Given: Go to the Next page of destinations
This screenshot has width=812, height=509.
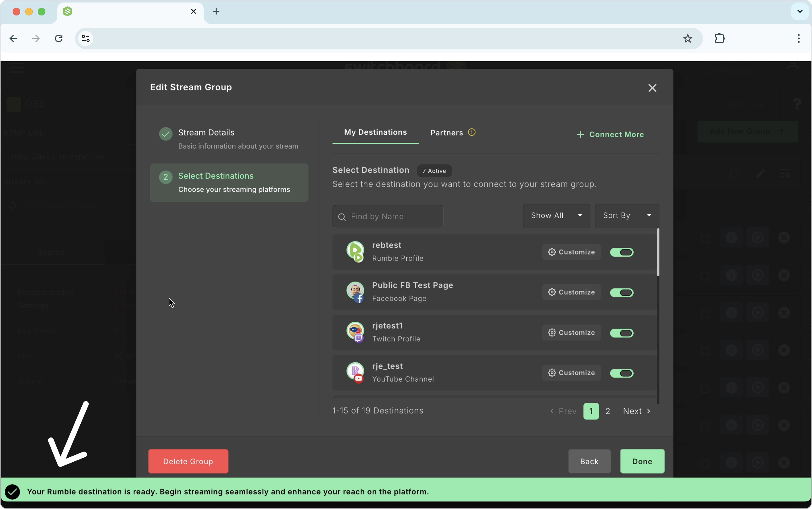Looking at the screenshot, I should tap(636, 411).
